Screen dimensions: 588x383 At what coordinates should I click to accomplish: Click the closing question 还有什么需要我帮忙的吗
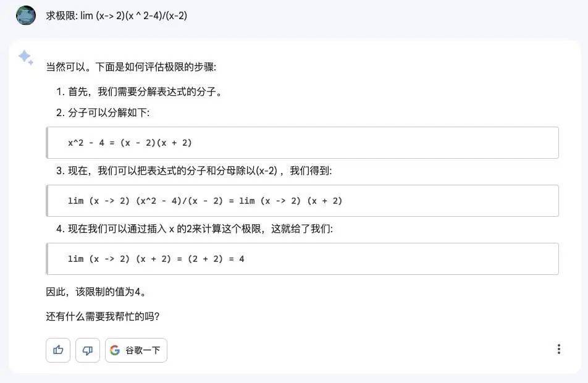(103, 317)
